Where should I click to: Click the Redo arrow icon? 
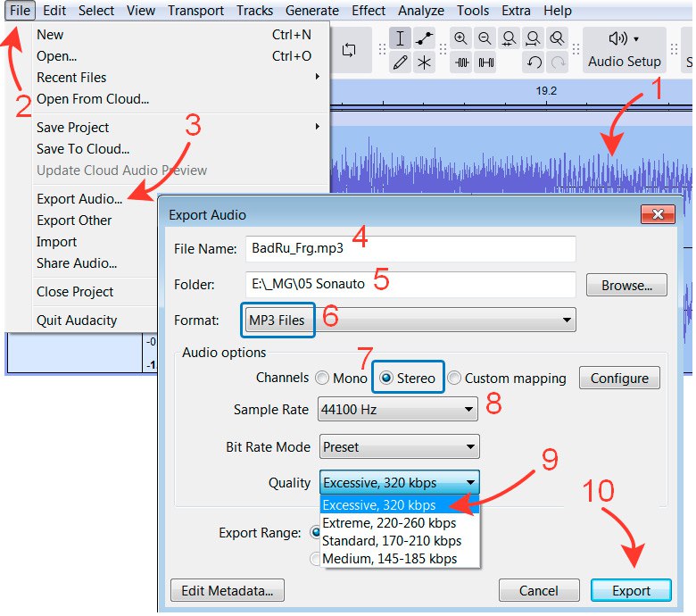coord(558,62)
